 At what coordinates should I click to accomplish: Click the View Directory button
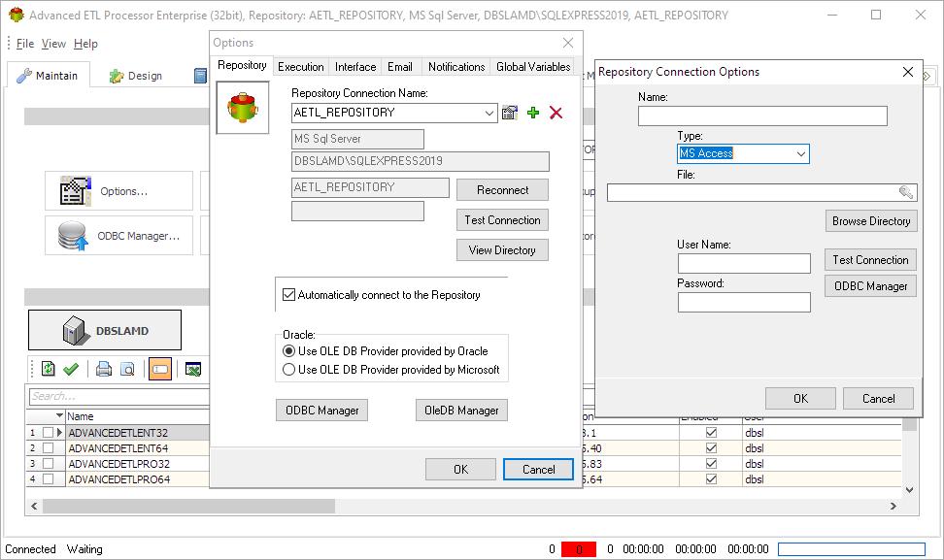(x=502, y=249)
